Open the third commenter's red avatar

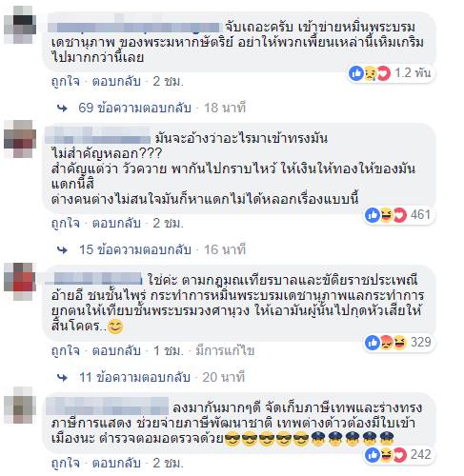click(x=20, y=282)
